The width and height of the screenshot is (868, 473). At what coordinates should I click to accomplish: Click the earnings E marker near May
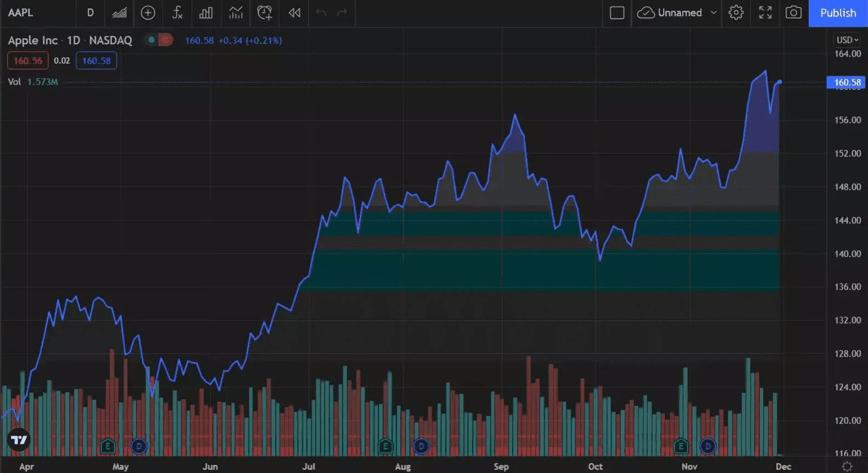click(108, 446)
